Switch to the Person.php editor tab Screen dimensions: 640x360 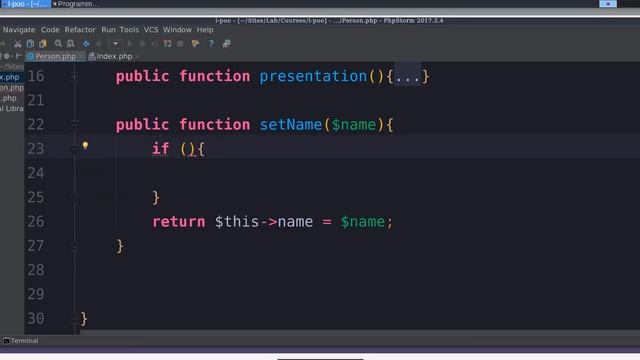point(55,56)
